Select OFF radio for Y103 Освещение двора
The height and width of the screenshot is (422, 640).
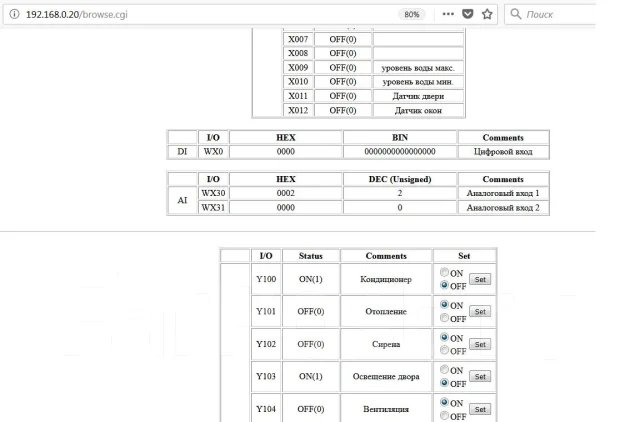click(x=444, y=383)
